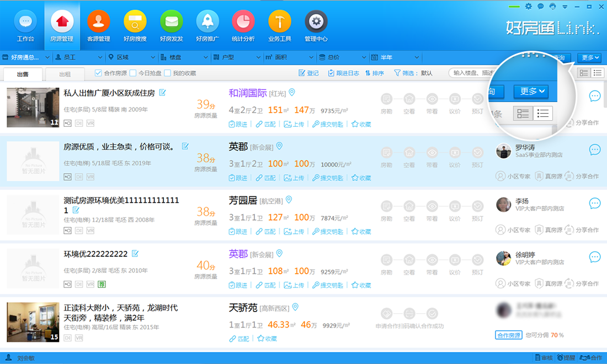Open the 管理中心 module
The width and height of the screenshot is (607, 364).
[x=316, y=25]
